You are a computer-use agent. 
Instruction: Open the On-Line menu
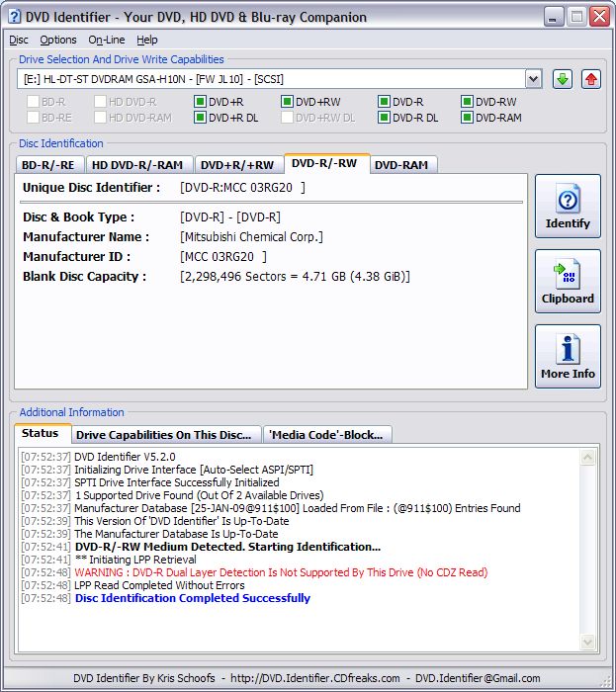point(106,40)
